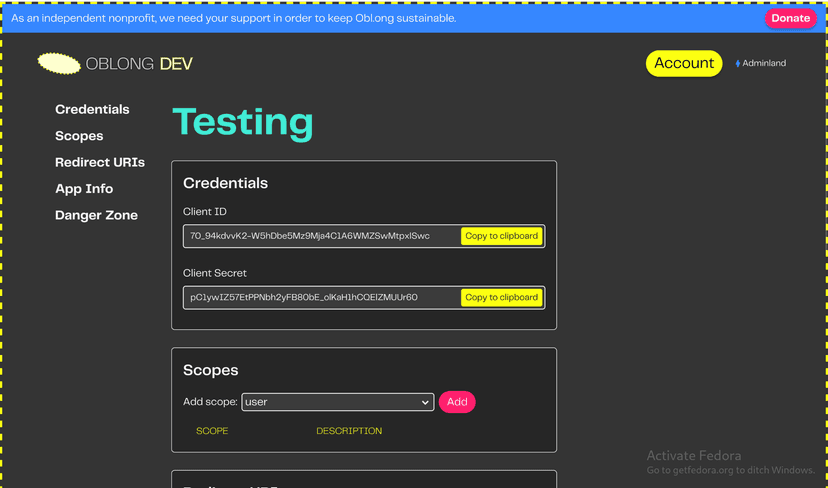This screenshot has width=828, height=488.
Task: Click the nonprofit support banner text
Action: [x=233, y=18]
